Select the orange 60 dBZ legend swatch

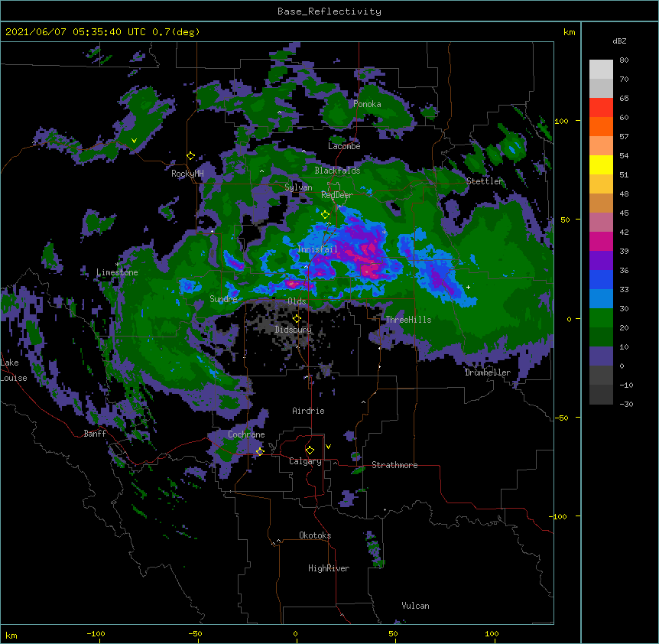(x=601, y=126)
